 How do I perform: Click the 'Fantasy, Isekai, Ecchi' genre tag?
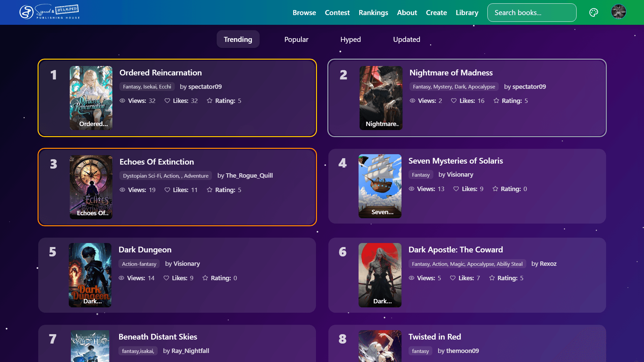click(x=147, y=87)
